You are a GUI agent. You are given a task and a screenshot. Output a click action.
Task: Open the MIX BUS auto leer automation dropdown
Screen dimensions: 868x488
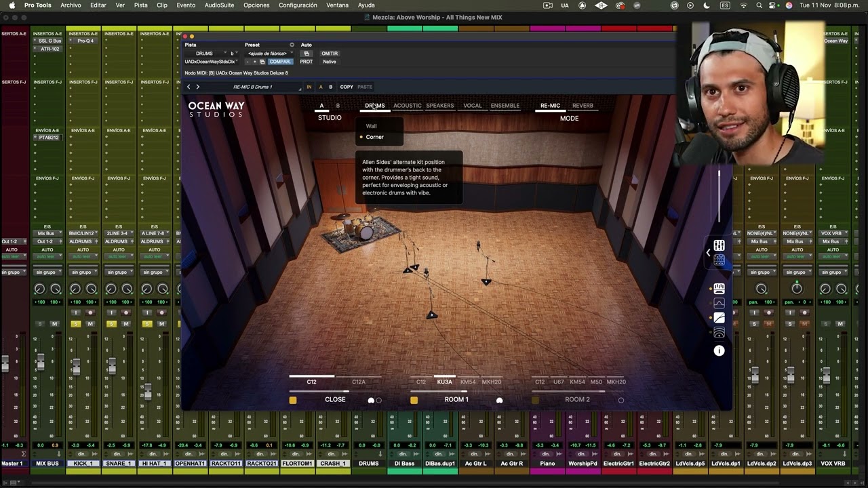pyautogui.click(x=47, y=257)
